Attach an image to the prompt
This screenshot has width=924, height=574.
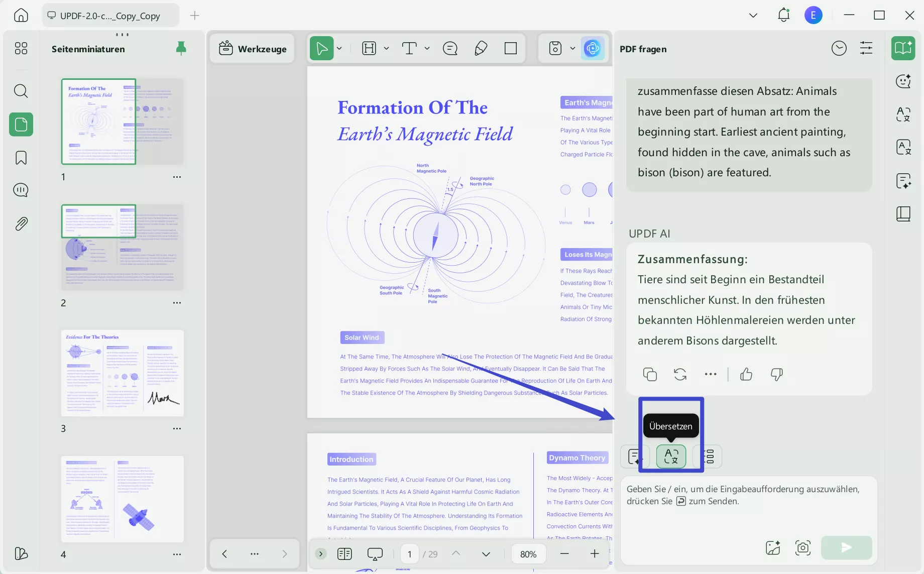tap(773, 547)
